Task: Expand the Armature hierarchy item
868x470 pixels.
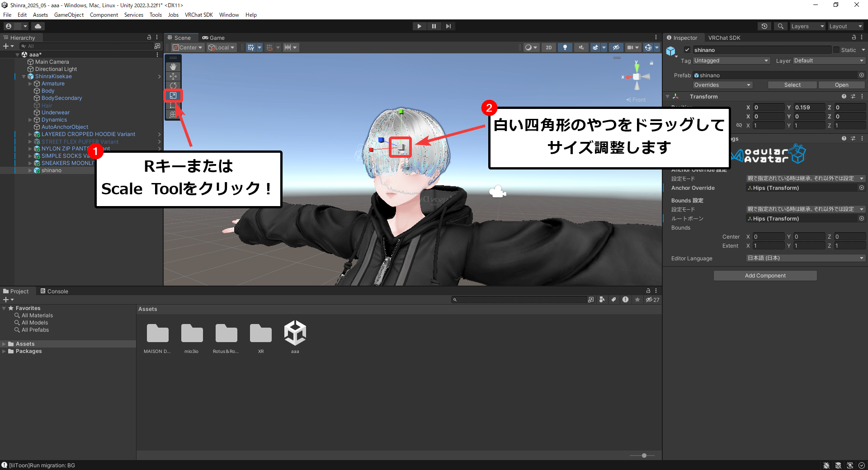Action: 30,84
